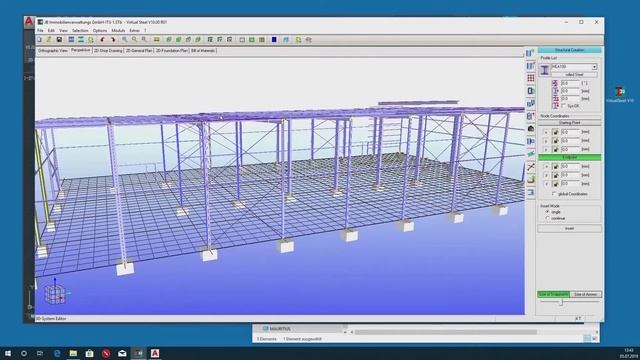640x360 pixels.
Task: Toggle lock on Endpoint x coordinate
Action: 555,167
